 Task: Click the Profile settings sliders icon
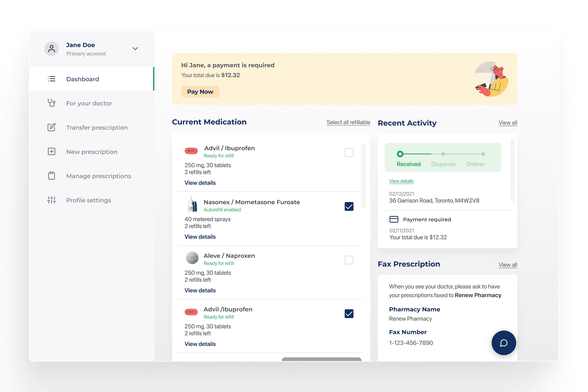(x=52, y=200)
